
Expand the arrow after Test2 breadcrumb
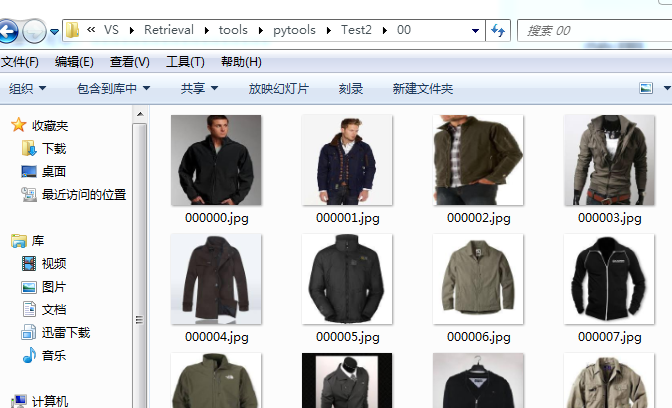pos(384,30)
